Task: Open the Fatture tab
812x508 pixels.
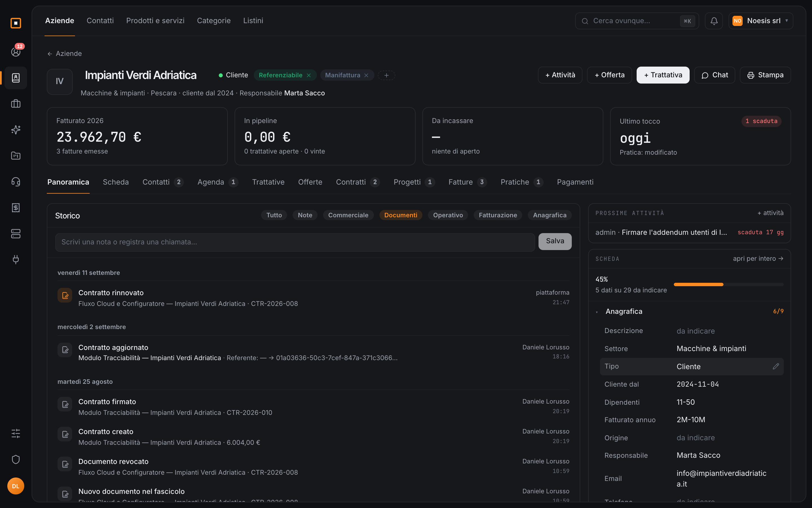Action: (467, 182)
